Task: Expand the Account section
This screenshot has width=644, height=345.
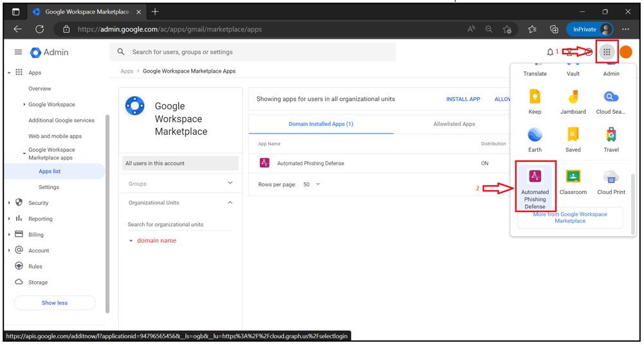Action: [x=9, y=251]
